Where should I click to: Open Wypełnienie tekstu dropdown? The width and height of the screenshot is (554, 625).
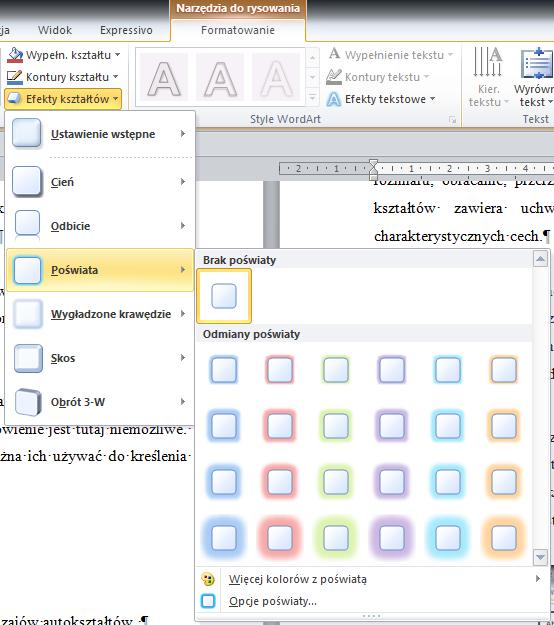point(391,55)
